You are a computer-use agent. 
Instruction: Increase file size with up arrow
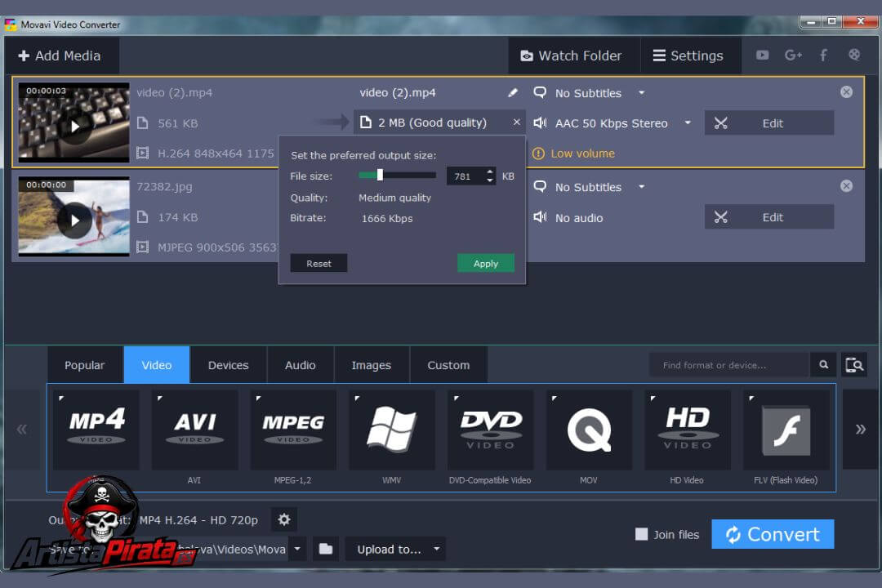[490, 171]
